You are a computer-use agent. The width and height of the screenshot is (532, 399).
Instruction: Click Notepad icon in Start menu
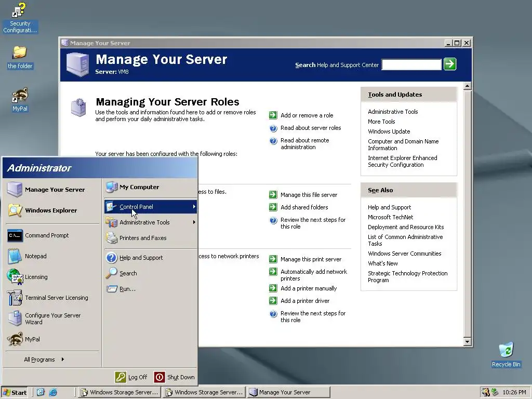tap(15, 256)
